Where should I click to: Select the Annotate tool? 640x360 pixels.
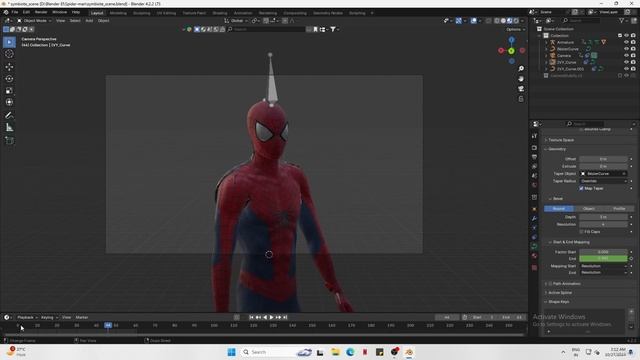(9, 116)
